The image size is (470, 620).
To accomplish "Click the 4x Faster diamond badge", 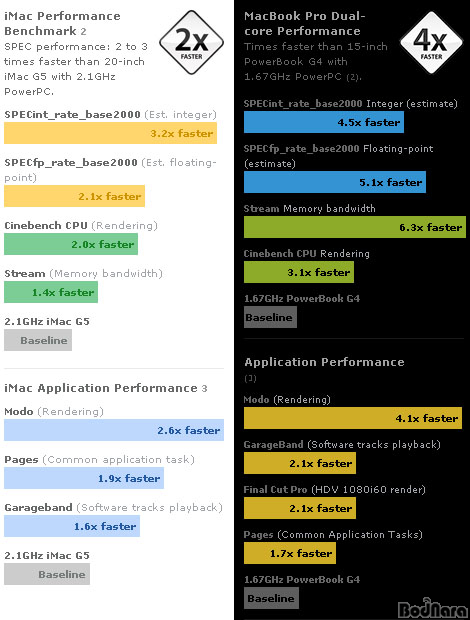I will (x=431, y=42).
